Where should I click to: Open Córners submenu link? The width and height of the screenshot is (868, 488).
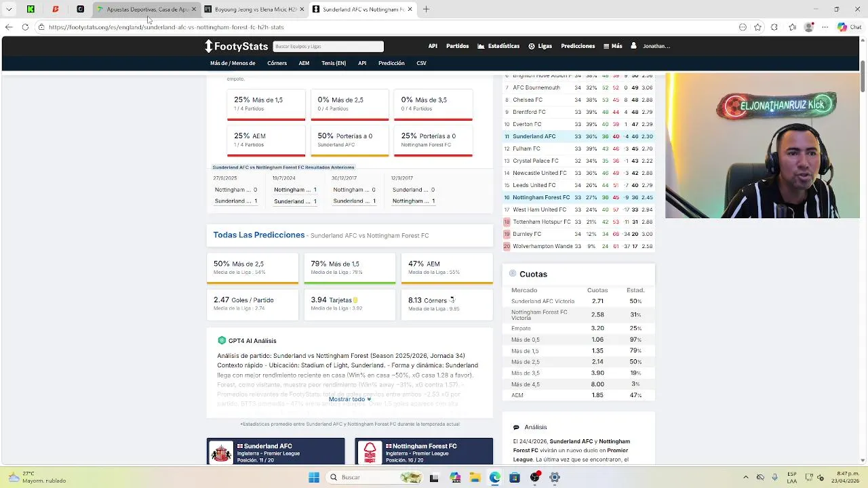[277, 63]
